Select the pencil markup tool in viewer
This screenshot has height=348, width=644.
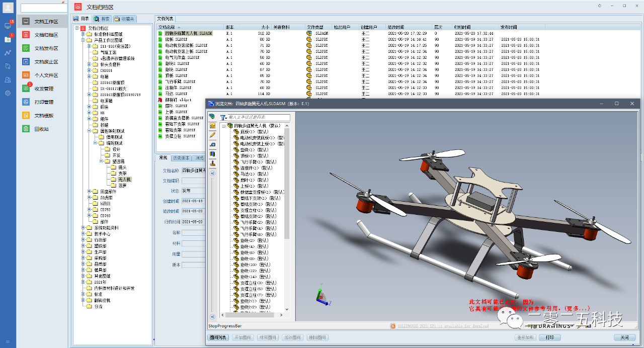212,135
